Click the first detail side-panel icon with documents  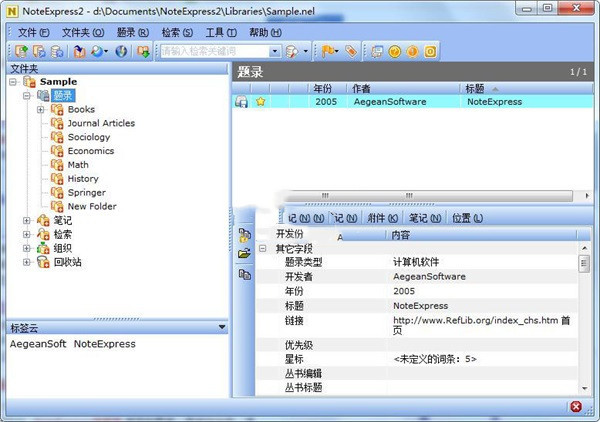pyautogui.click(x=245, y=235)
